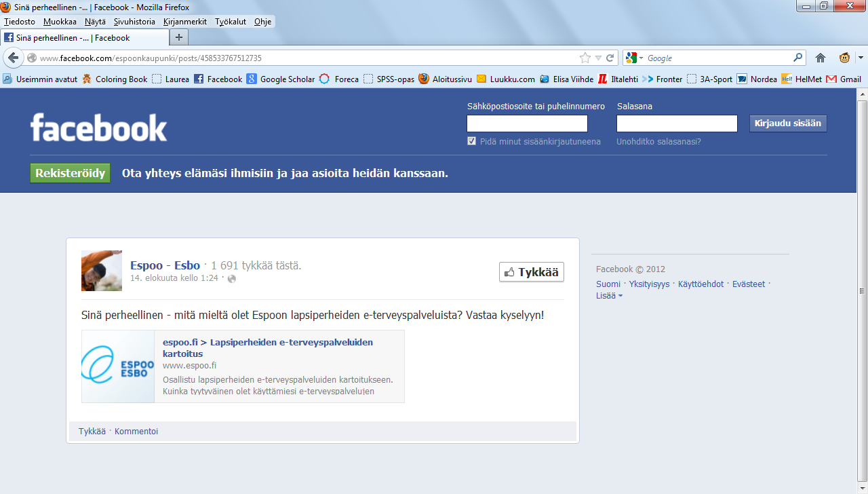The image size is (868, 494).
Task: Open the Iltalehti bookmark
Action: [618, 79]
